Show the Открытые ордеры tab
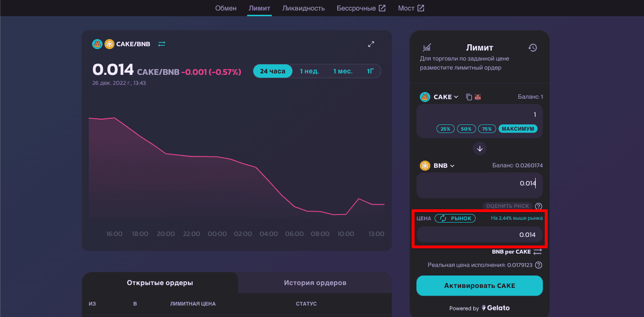 tap(160, 283)
